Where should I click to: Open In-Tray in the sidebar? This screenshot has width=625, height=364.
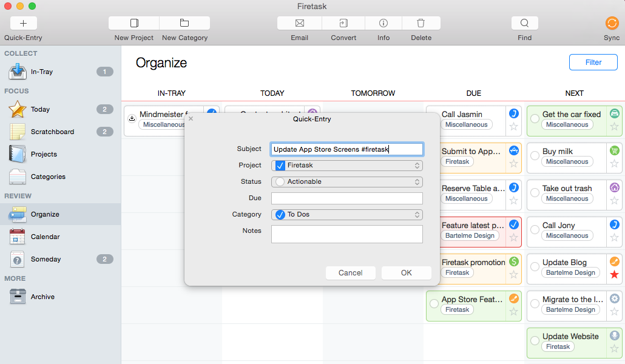point(60,72)
